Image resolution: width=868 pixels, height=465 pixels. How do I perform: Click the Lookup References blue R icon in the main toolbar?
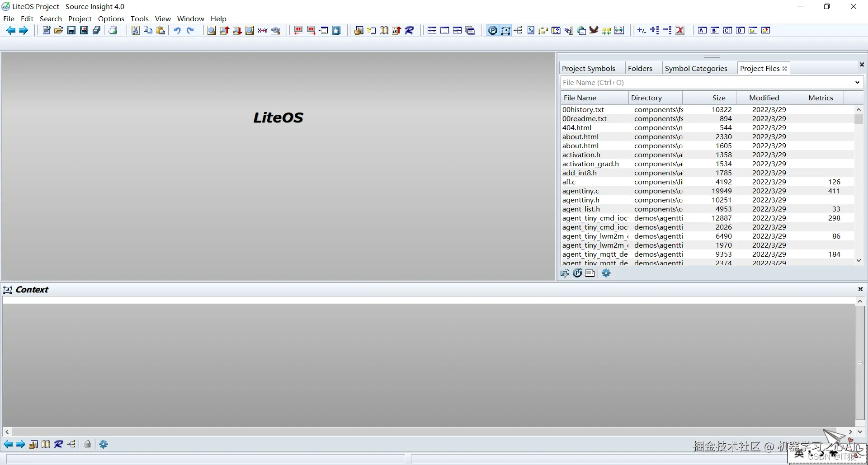pyautogui.click(x=410, y=30)
